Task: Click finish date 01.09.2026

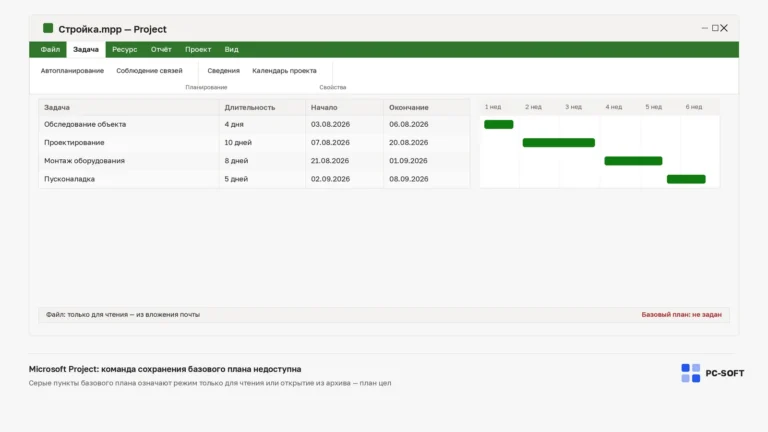Action: pos(408,161)
